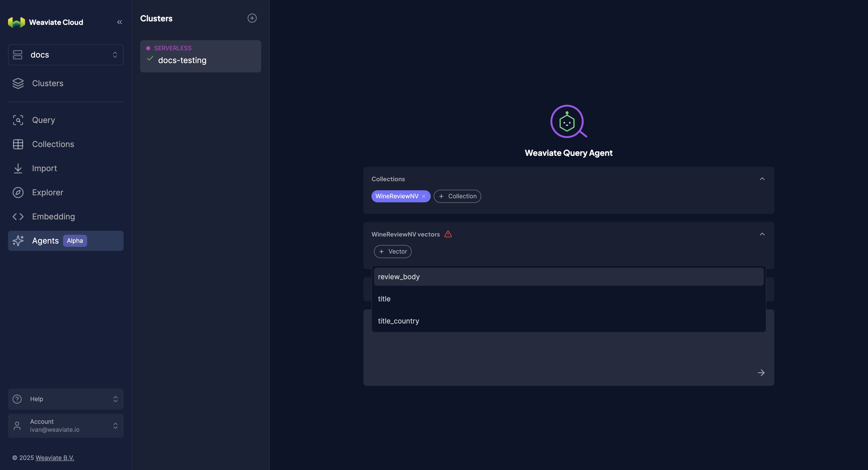
Task: Follow the Weaviate B.V. link
Action: click(55, 457)
